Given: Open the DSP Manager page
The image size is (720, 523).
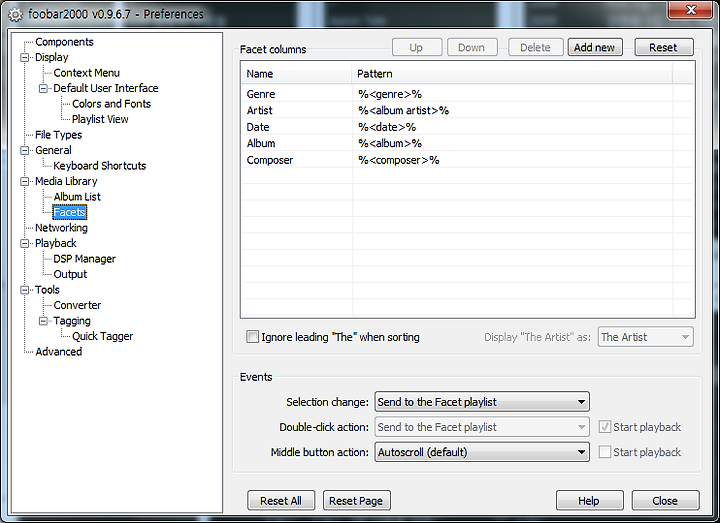Looking at the screenshot, I should [x=84, y=259].
